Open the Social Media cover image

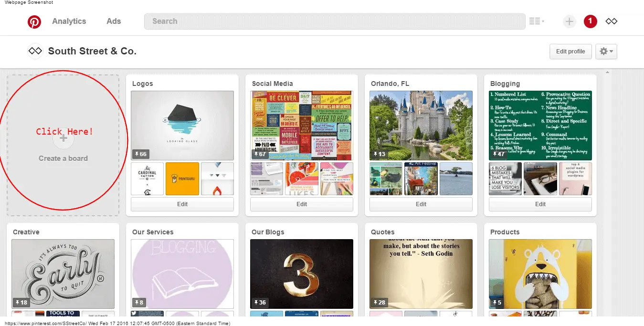pyautogui.click(x=302, y=126)
